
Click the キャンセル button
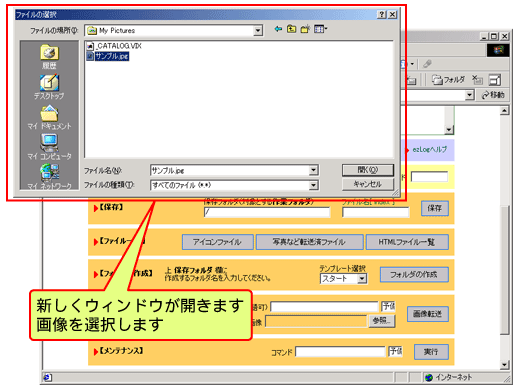[x=368, y=184]
